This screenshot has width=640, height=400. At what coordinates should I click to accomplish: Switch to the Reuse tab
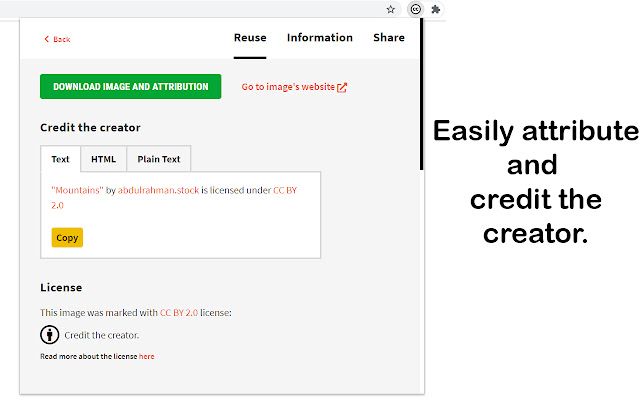tap(250, 38)
